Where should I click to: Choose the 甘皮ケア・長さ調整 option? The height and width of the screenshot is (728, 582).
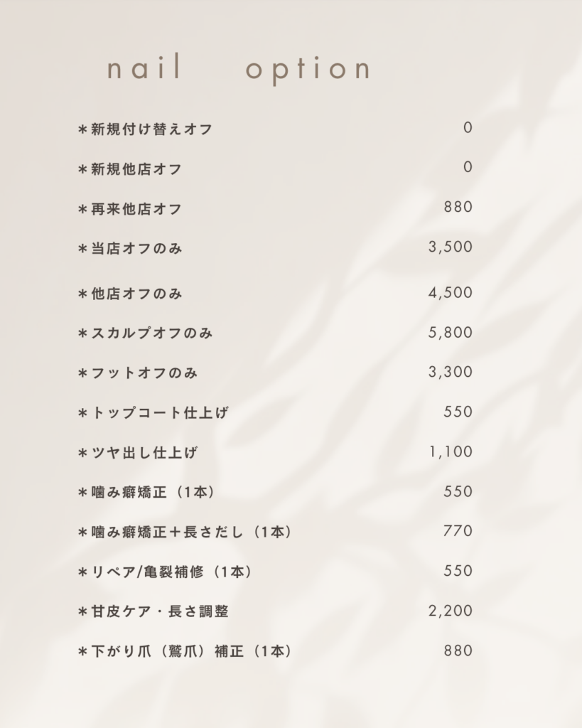[153, 611]
